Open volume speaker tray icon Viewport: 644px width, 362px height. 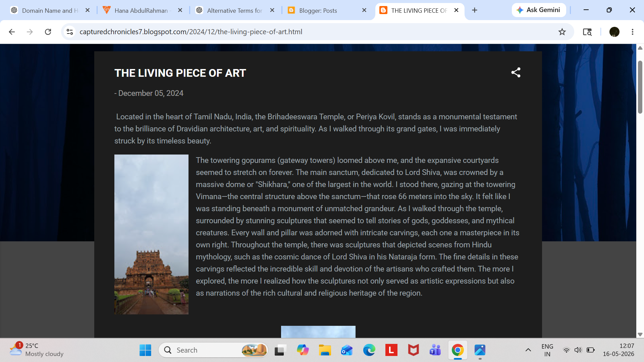578,350
